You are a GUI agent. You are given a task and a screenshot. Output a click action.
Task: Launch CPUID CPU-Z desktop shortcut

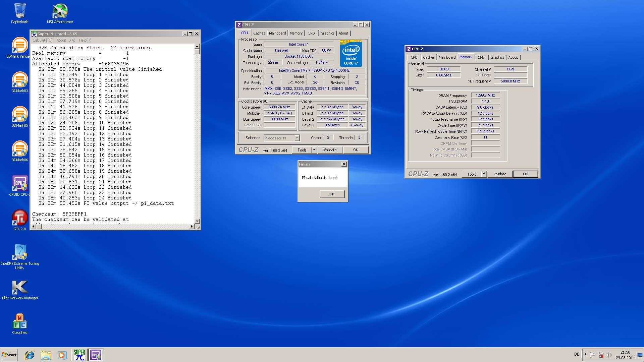(x=20, y=186)
